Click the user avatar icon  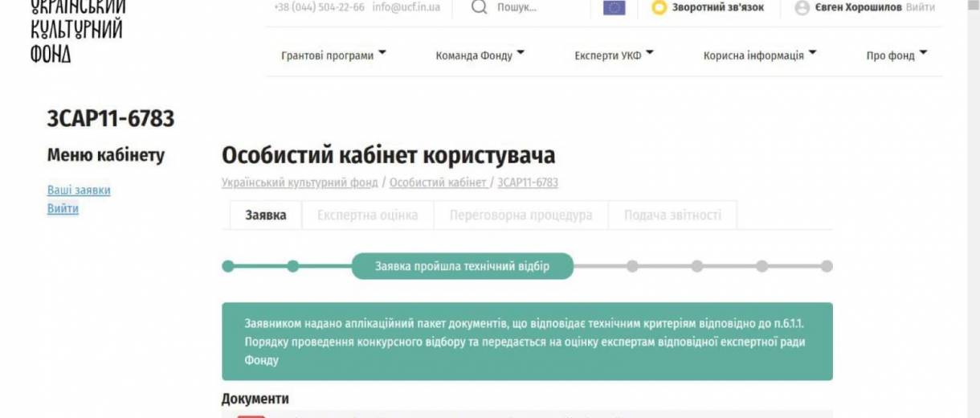tap(802, 8)
